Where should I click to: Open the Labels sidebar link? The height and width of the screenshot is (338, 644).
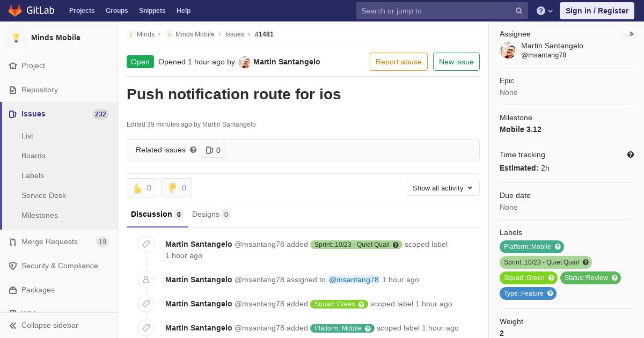pyautogui.click(x=33, y=175)
